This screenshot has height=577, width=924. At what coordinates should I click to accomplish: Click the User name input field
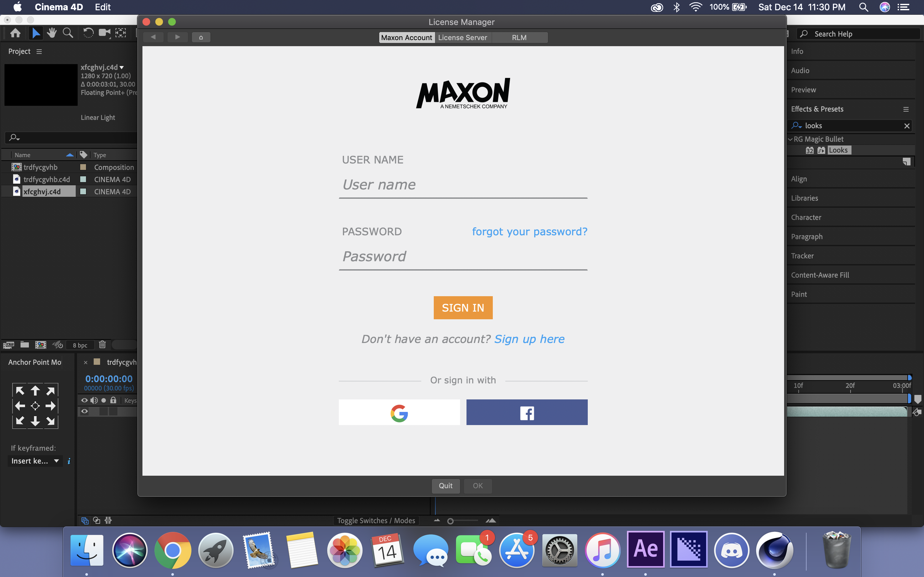[x=463, y=185]
